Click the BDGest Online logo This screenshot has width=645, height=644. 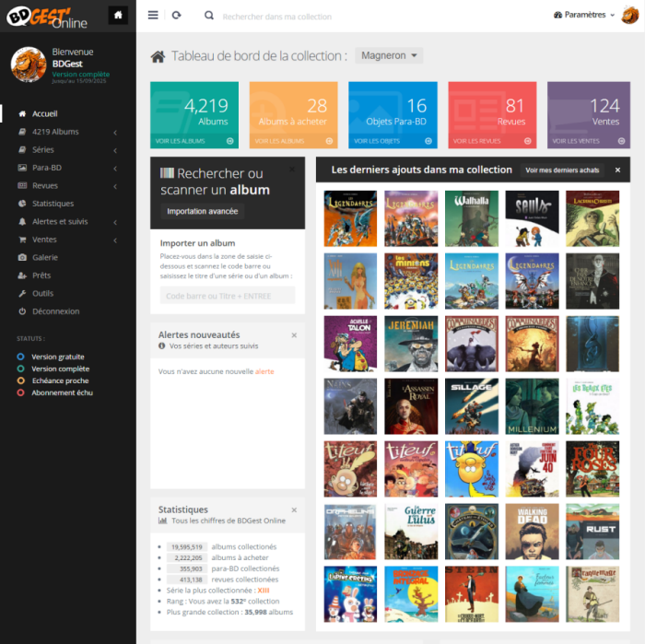pyautogui.click(x=47, y=18)
